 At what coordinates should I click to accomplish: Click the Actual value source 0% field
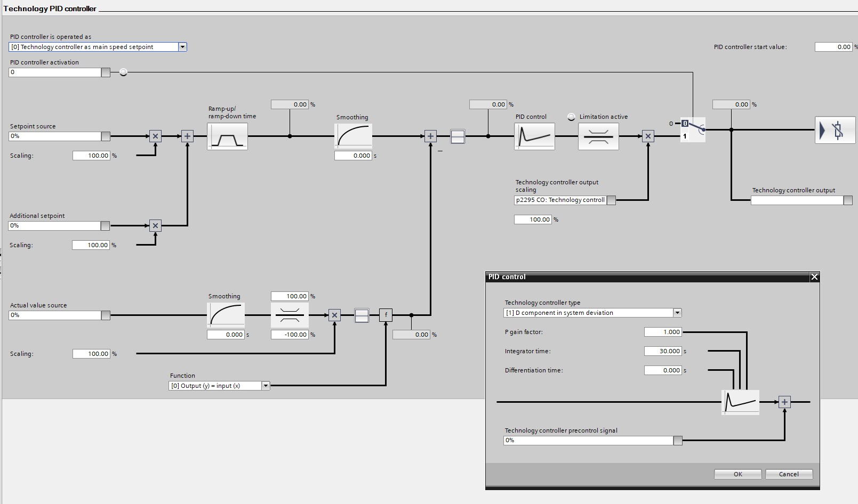pos(55,315)
